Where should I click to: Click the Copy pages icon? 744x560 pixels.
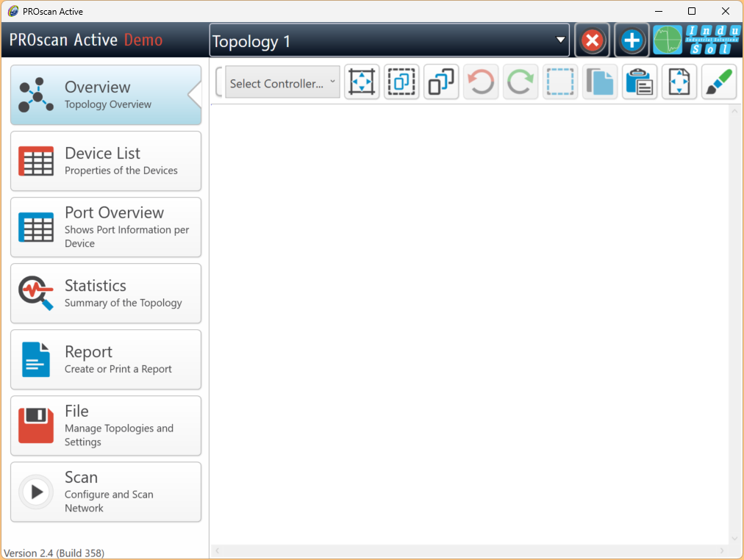click(600, 82)
